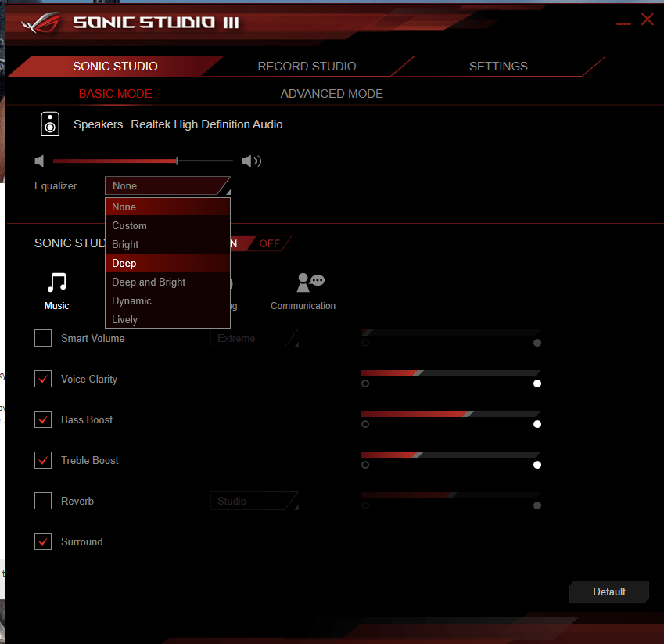Select the Communication preset icon
The image size is (664, 644).
[310, 282]
